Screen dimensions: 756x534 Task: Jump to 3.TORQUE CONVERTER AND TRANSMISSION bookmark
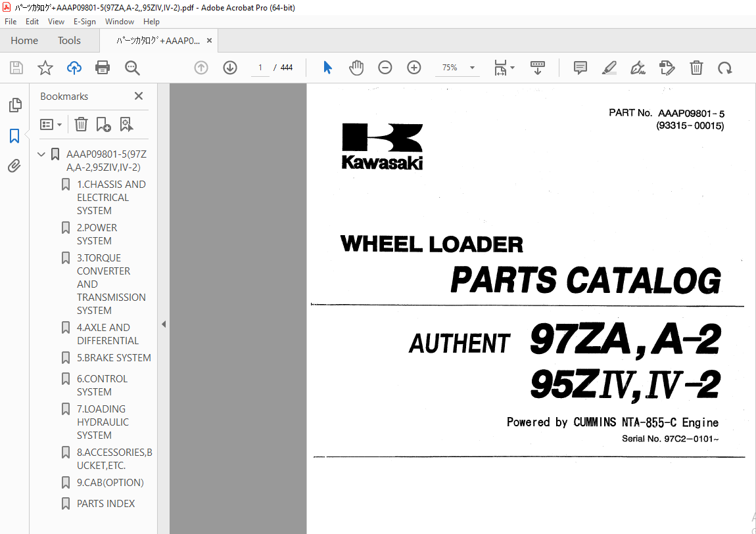click(111, 284)
